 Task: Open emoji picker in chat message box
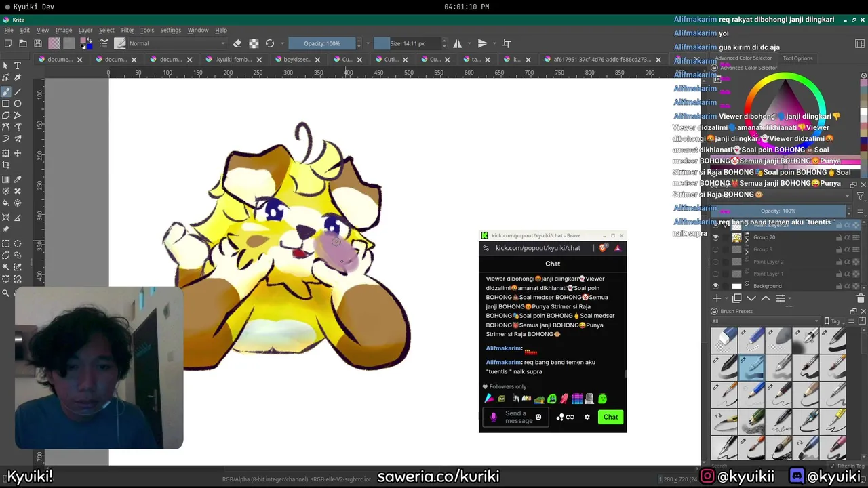tap(538, 417)
